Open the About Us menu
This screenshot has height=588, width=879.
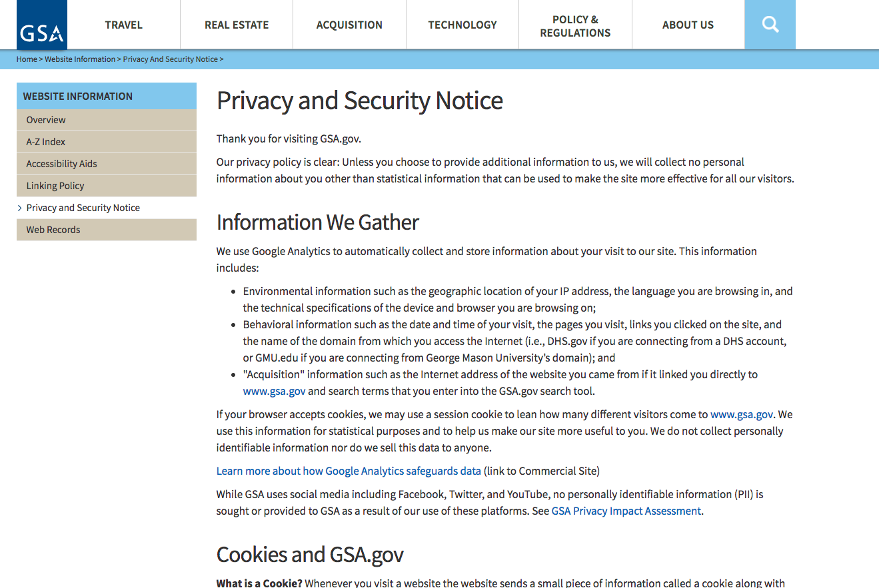[688, 25]
